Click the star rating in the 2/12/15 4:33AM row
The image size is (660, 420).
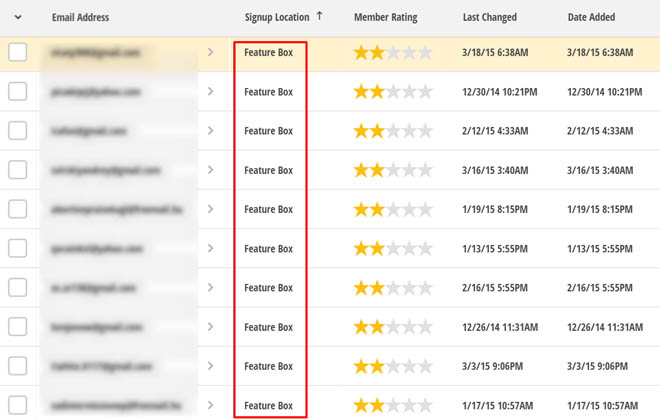pyautogui.click(x=392, y=131)
